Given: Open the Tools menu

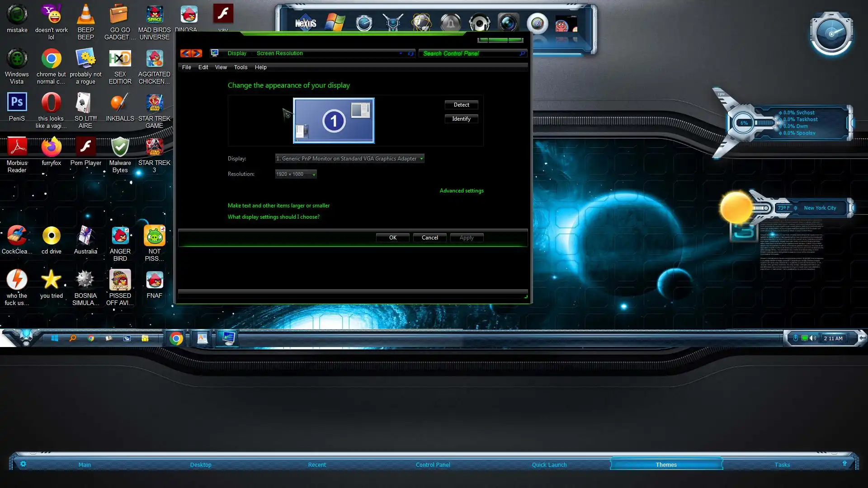Looking at the screenshot, I should (241, 67).
